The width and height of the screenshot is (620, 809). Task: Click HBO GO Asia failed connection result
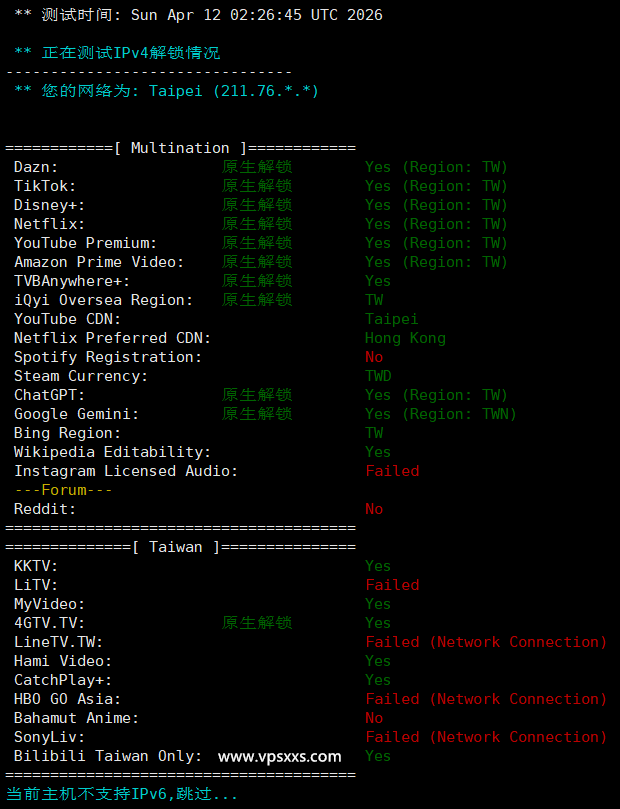486,699
